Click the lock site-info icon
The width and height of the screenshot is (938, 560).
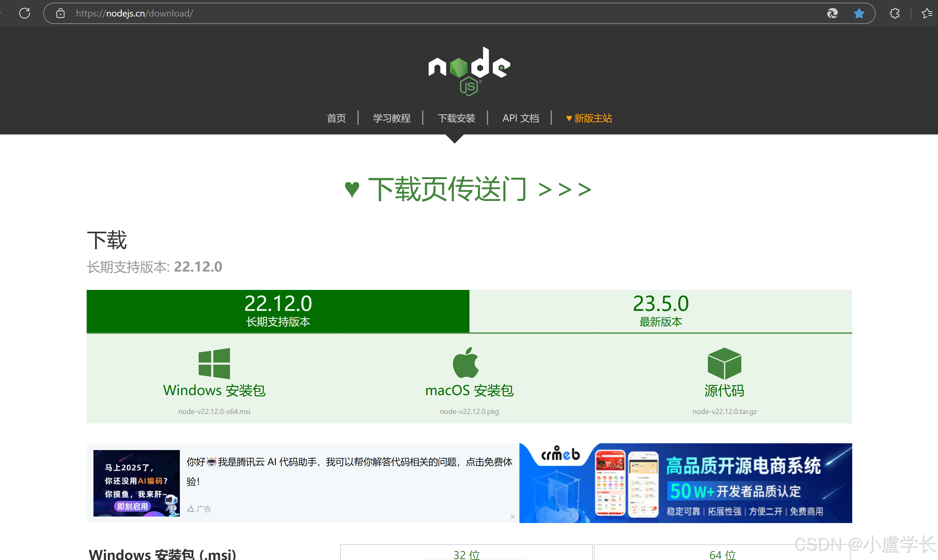click(60, 14)
